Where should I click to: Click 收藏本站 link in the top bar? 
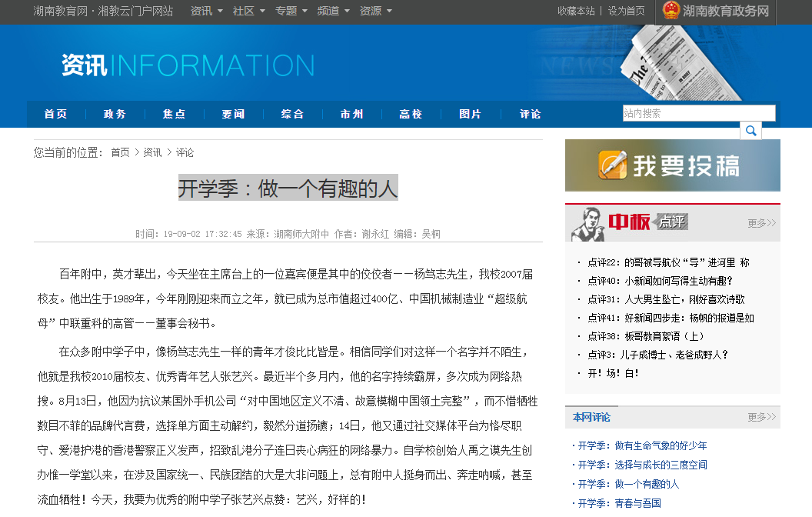[x=576, y=11]
